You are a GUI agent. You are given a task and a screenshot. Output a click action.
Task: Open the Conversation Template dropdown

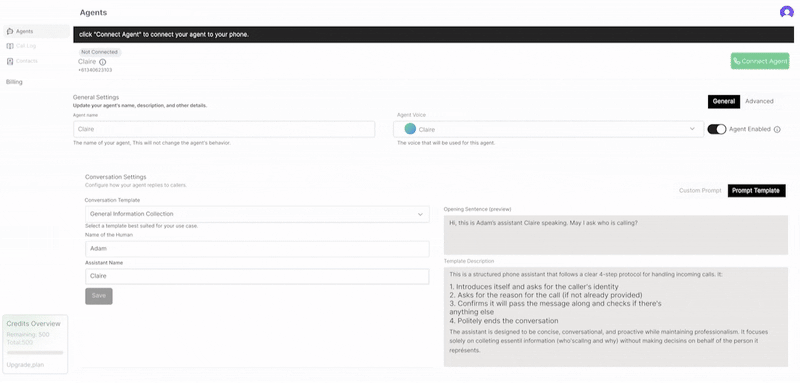(x=257, y=214)
